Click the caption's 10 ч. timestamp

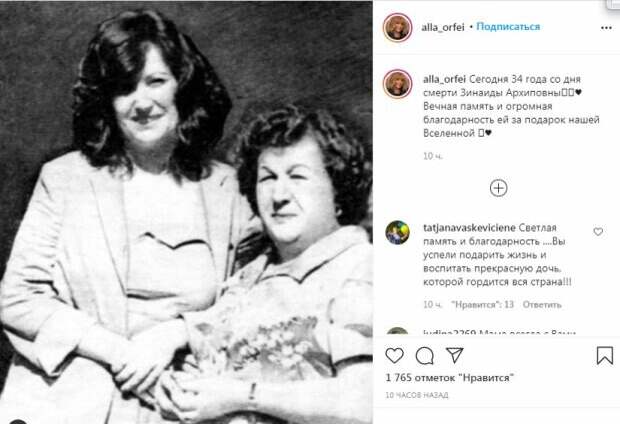[x=433, y=156]
